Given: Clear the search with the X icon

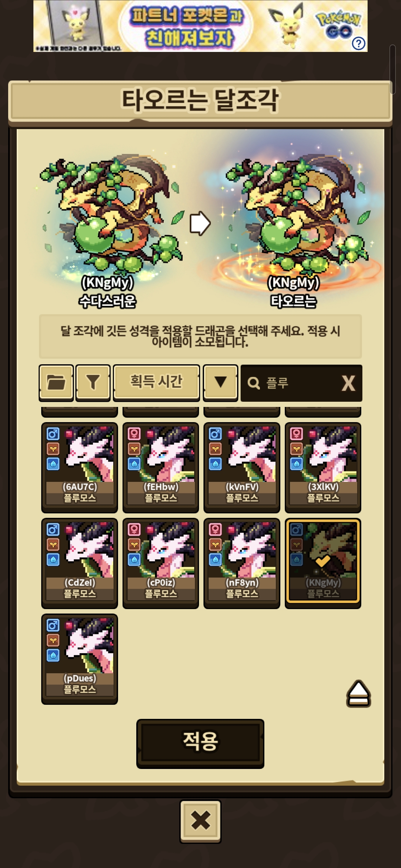Looking at the screenshot, I should [x=348, y=383].
